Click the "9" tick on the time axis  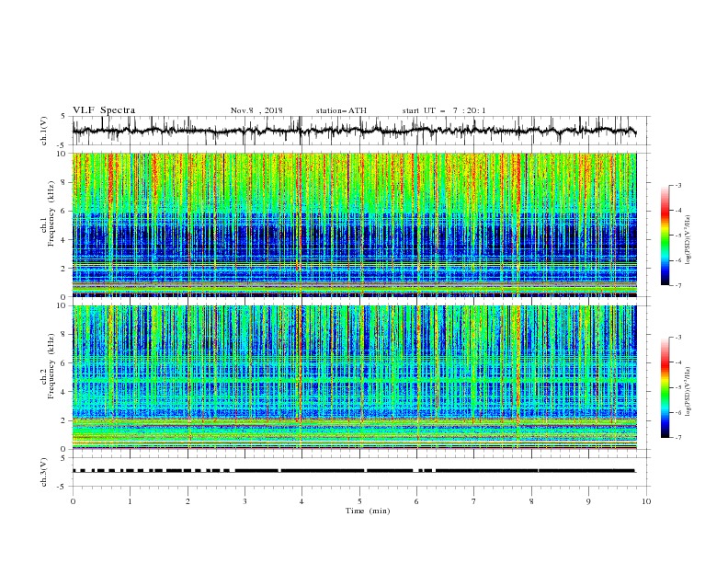(x=588, y=501)
